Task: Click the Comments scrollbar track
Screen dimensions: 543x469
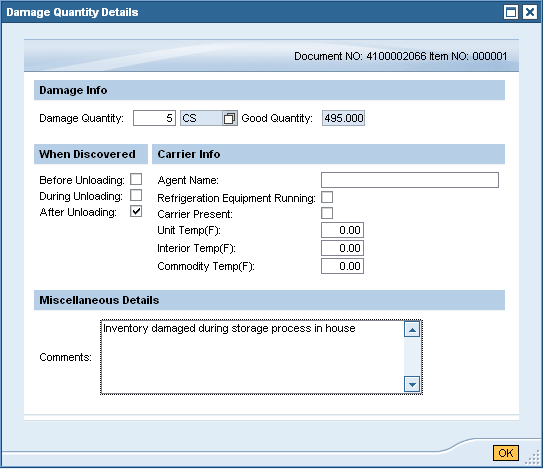Action: click(412, 357)
